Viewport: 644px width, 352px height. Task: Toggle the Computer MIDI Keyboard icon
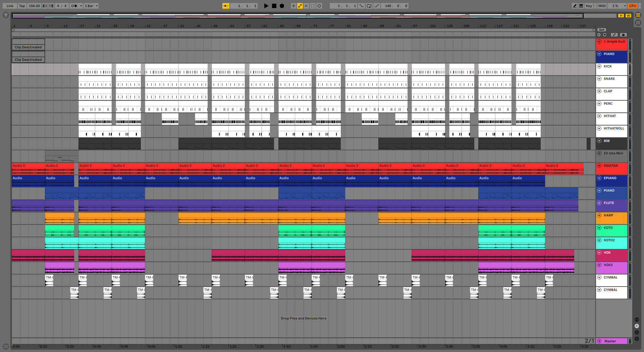click(581, 6)
